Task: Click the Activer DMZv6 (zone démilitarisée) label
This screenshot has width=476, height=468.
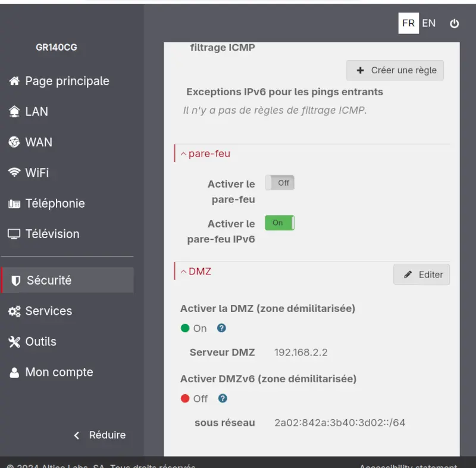Action: point(268,379)
